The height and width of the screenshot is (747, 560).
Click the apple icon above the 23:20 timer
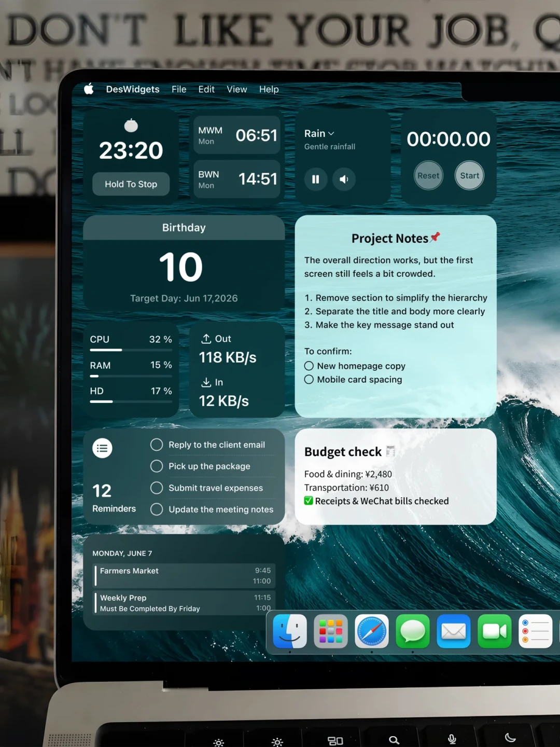coord(131,125)
